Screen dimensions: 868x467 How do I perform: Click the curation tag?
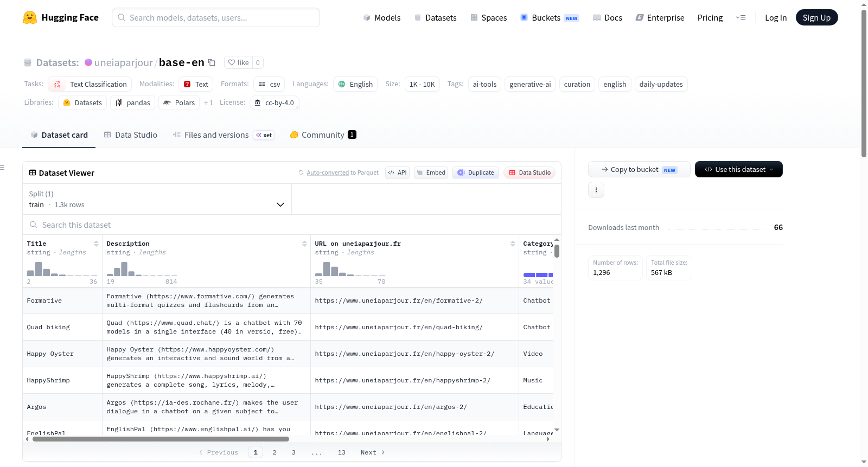pyautogui.click(x=577, y=84)
